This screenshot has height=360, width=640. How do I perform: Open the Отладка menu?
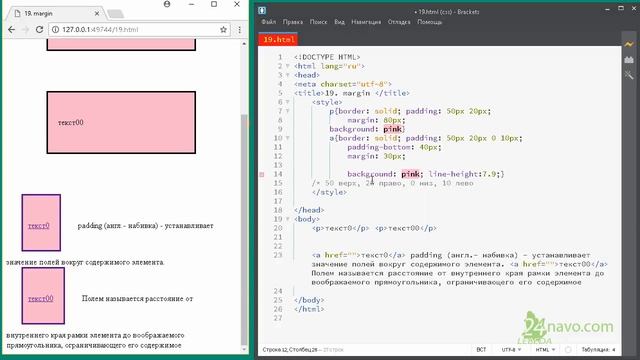click(x=399, y=22)
